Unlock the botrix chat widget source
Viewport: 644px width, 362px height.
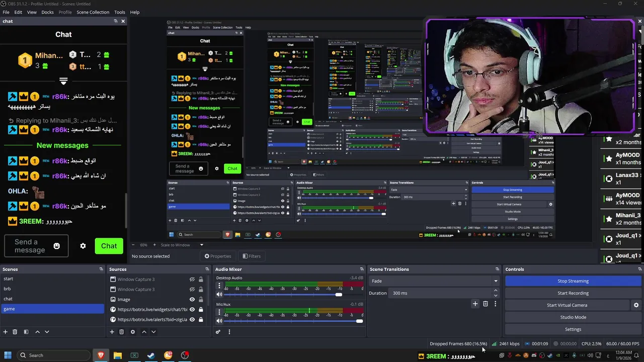click(201, 310)
